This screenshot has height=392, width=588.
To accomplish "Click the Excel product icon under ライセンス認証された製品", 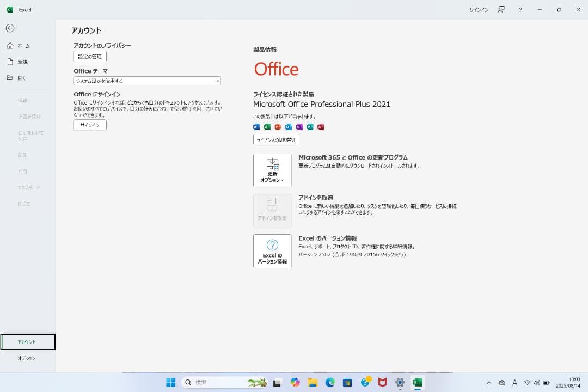I will pos(267,127).
